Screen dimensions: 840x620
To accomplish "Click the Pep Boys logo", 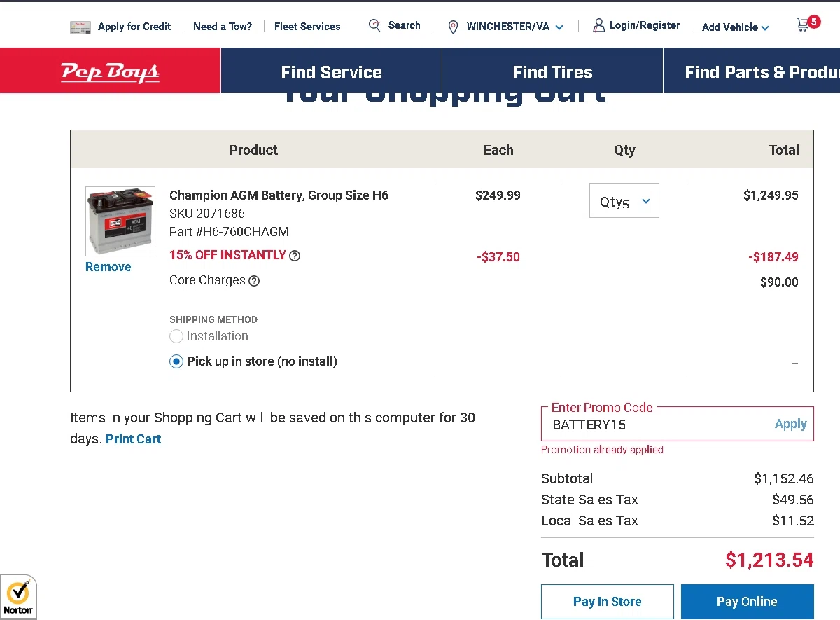I will point(111,71).
